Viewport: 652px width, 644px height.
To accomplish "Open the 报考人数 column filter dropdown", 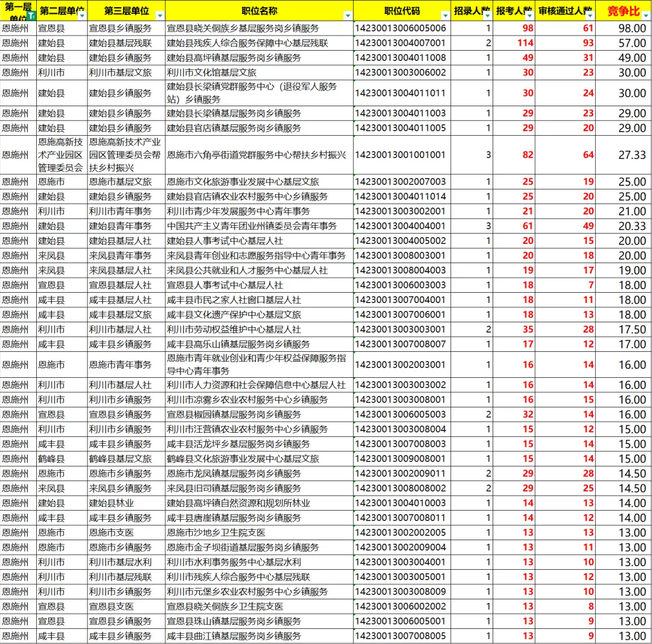I will tap(529, 16).
